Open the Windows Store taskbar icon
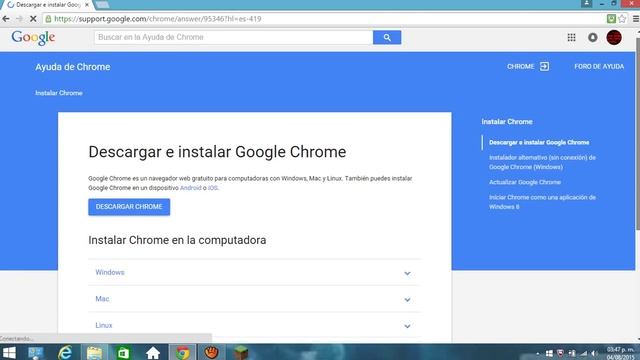The width and height of the screenshot is (640, 360). pyautogui.click(x=123, y=353)
